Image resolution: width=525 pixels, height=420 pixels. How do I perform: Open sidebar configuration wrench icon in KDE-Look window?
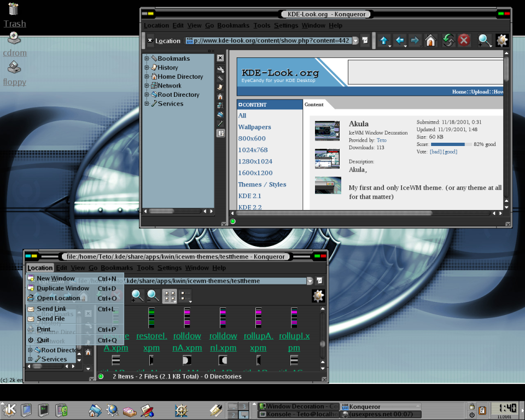(x=220, y=69)
